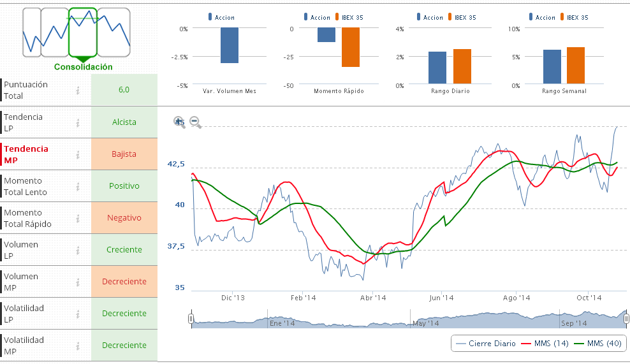630x364 pixels.
Task: View info icon for Volumen MP
Action: coord(78,282)
